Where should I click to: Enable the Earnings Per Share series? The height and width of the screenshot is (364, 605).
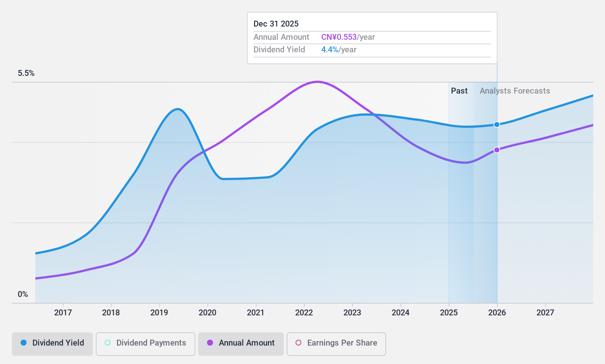click(x=336, y=344)
